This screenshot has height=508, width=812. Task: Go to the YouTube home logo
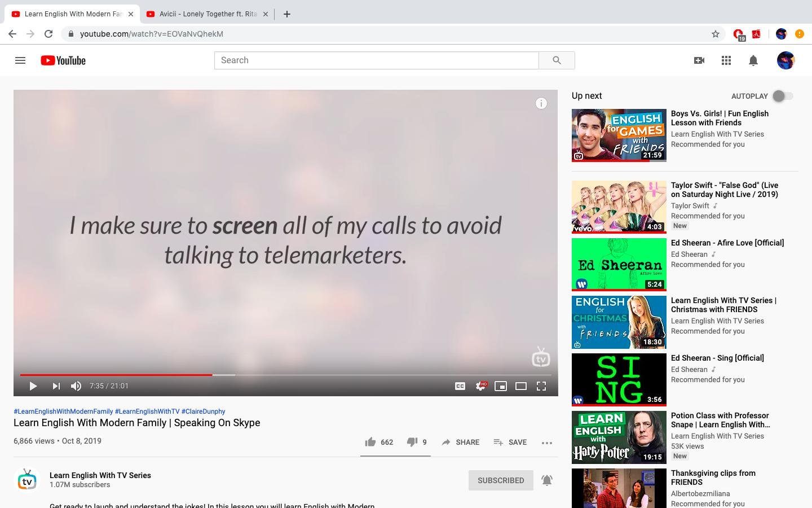coord(63,60)
